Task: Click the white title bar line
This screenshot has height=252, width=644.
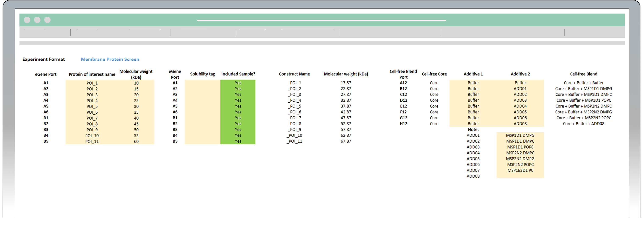Action: [321, 21]
